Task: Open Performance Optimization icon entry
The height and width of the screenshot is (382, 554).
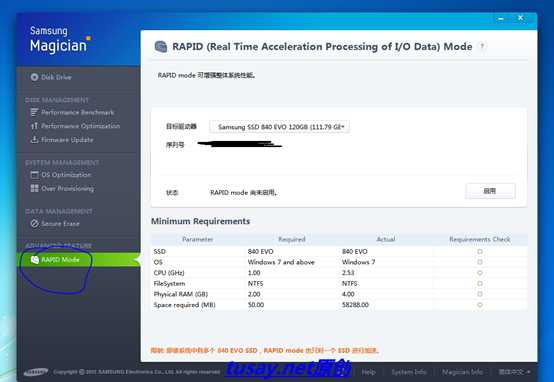Action: click(34, 126)
